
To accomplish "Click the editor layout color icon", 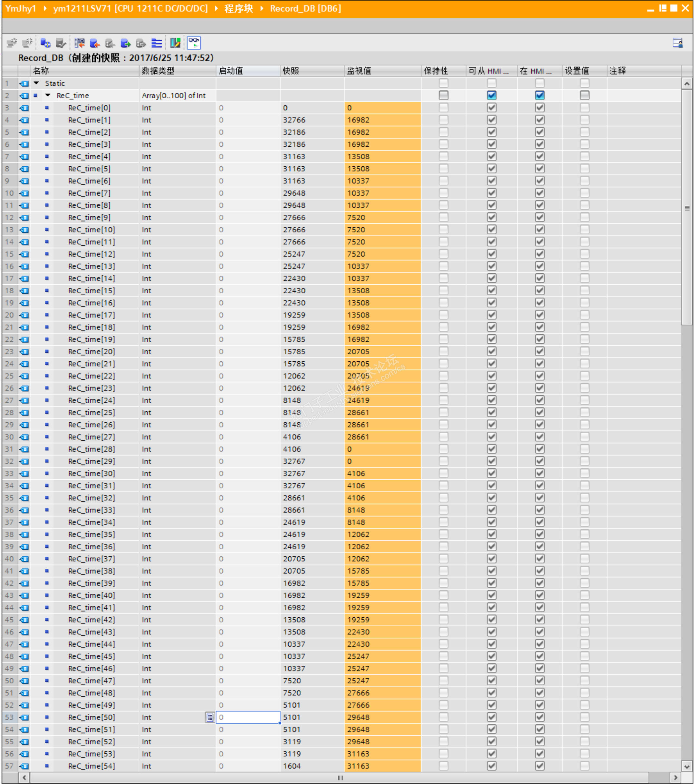I will (x=175, y=43).
